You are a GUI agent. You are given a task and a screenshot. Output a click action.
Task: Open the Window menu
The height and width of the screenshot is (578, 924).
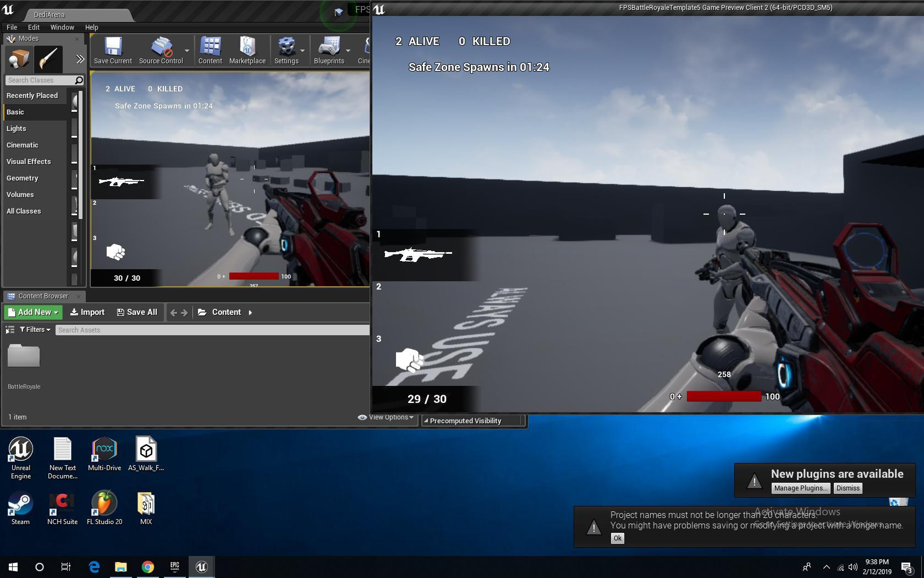pos(62,27)
